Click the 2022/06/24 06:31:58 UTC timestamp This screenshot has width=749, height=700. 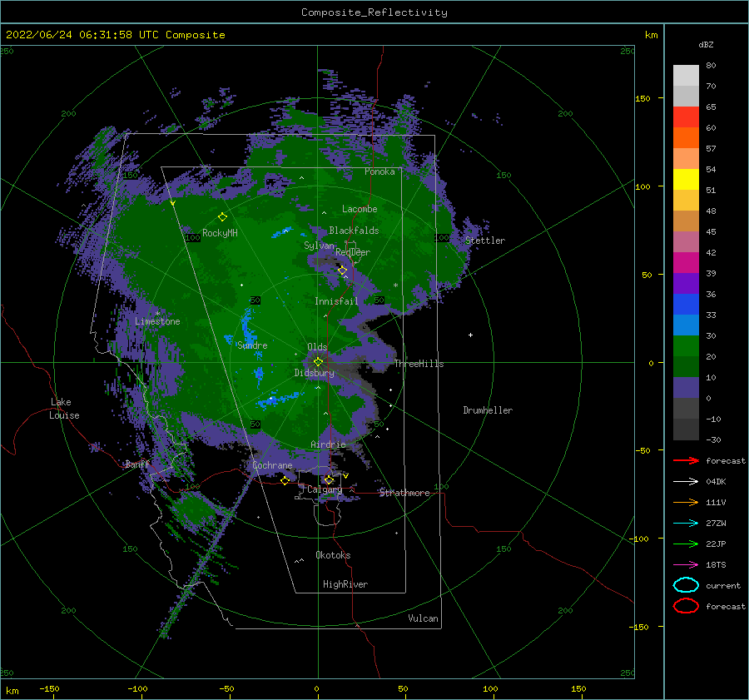[x=82, y=35]
